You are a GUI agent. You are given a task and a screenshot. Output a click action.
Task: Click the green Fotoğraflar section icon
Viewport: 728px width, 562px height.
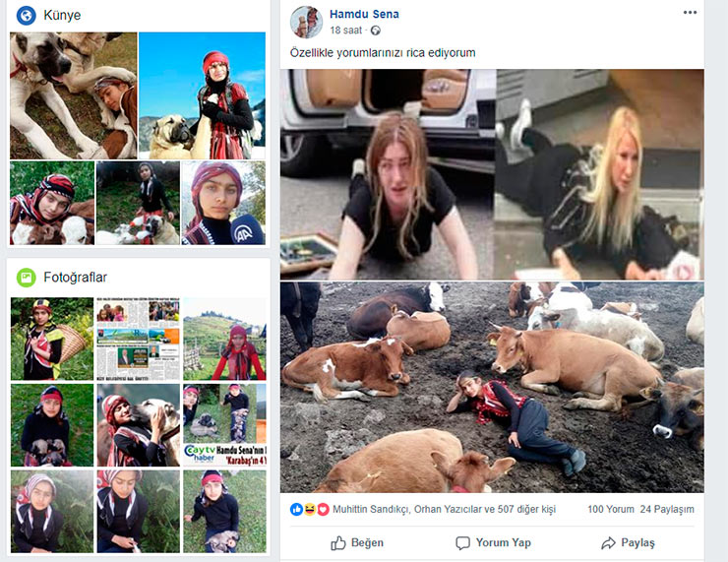coord(26,278)
